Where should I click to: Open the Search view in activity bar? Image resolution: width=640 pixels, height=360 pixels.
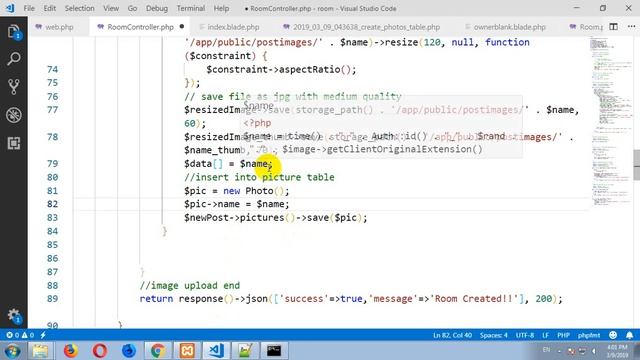coord(14,59)
